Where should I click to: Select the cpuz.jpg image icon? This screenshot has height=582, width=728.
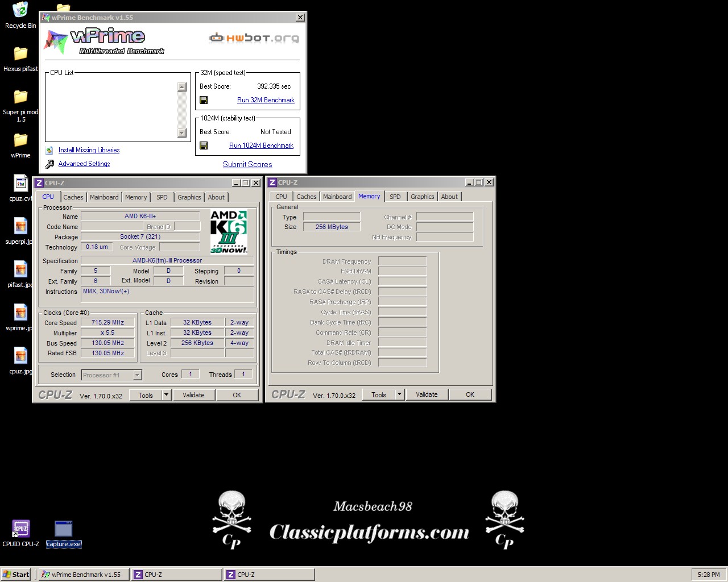[x=20, y=356]
